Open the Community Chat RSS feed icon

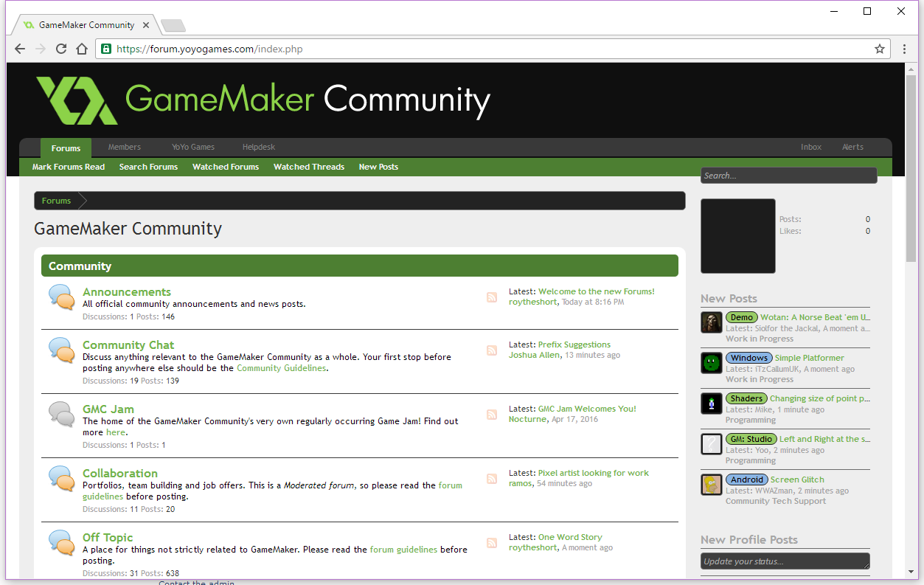[x=492, y=350]
